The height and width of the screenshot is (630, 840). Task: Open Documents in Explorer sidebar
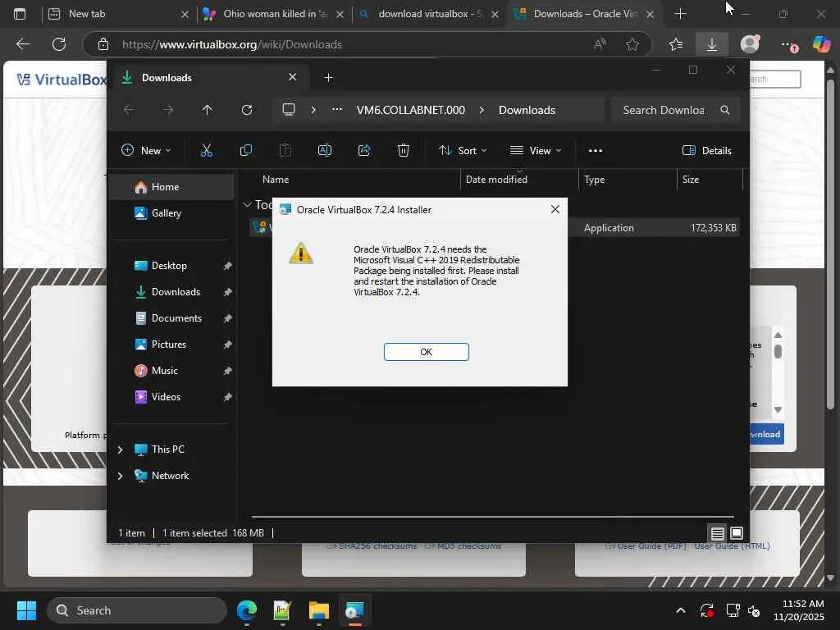[171, 318]
